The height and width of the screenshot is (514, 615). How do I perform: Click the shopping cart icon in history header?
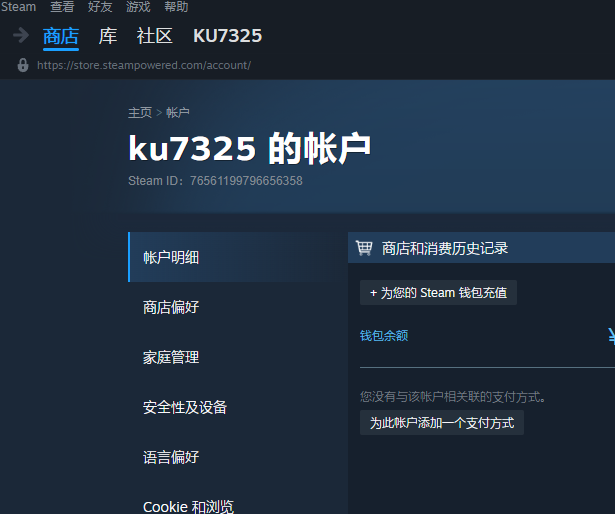click(364, 248)
